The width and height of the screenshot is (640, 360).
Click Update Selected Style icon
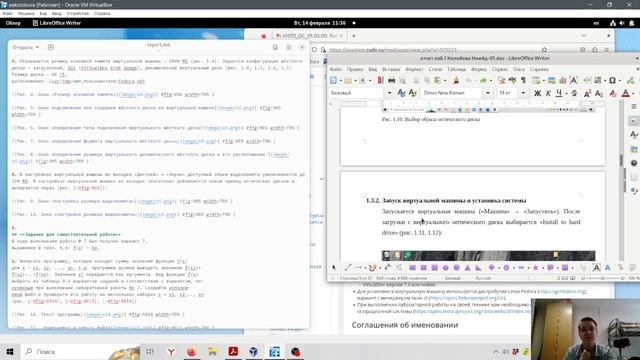(x=401, y=93)
